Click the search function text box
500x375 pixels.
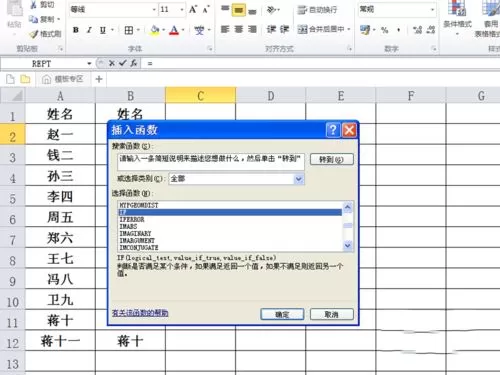coord(211,162)
